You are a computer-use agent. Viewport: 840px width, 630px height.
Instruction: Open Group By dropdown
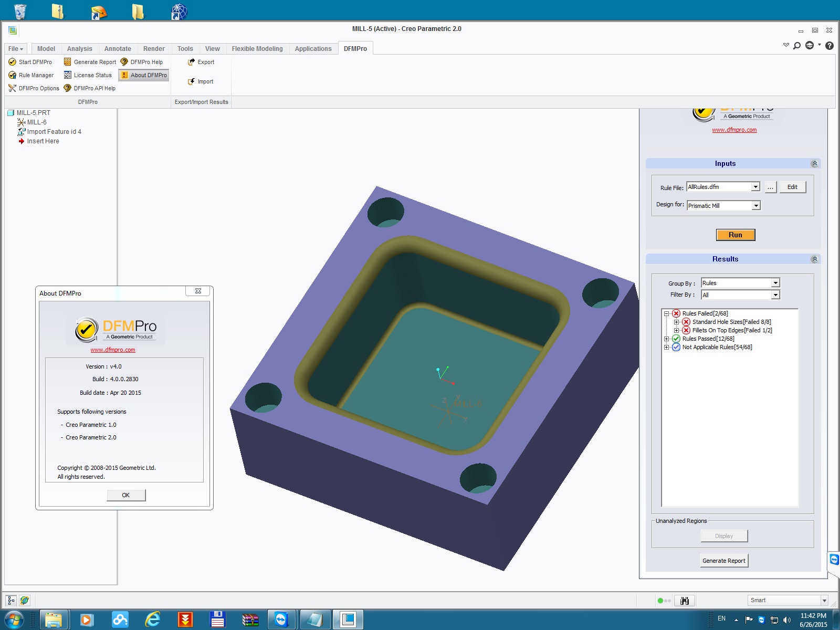pos(775,283)
